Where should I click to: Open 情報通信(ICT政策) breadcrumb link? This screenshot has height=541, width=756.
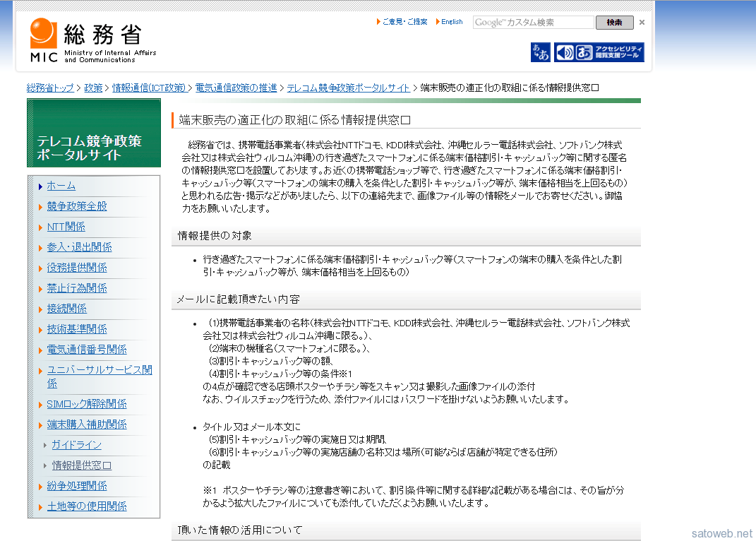(x=149, y=88)
